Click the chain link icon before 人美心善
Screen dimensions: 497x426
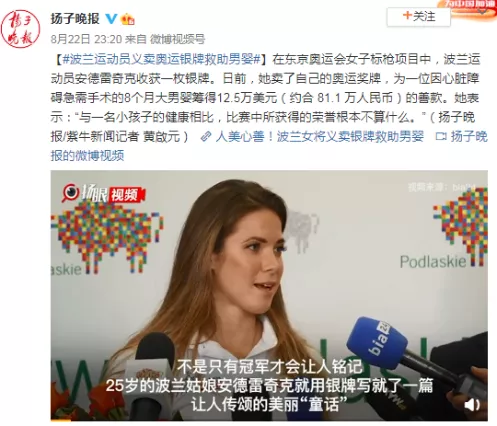pyautogui.click(x=206, y=136)
